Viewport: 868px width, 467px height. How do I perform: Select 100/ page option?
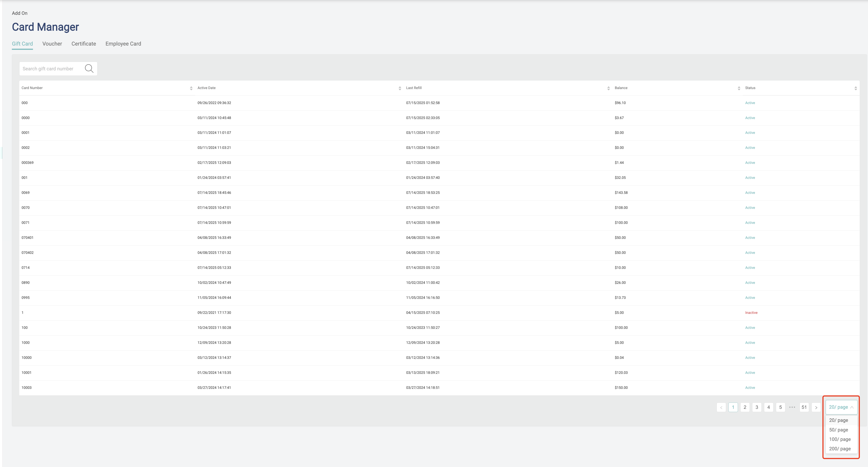pyautogui.click(x=841, y=439)
